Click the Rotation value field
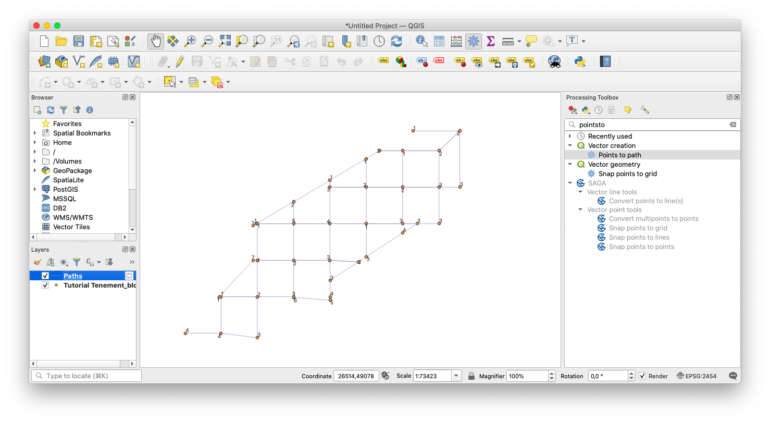770x422 pixels. pos(608,376)
